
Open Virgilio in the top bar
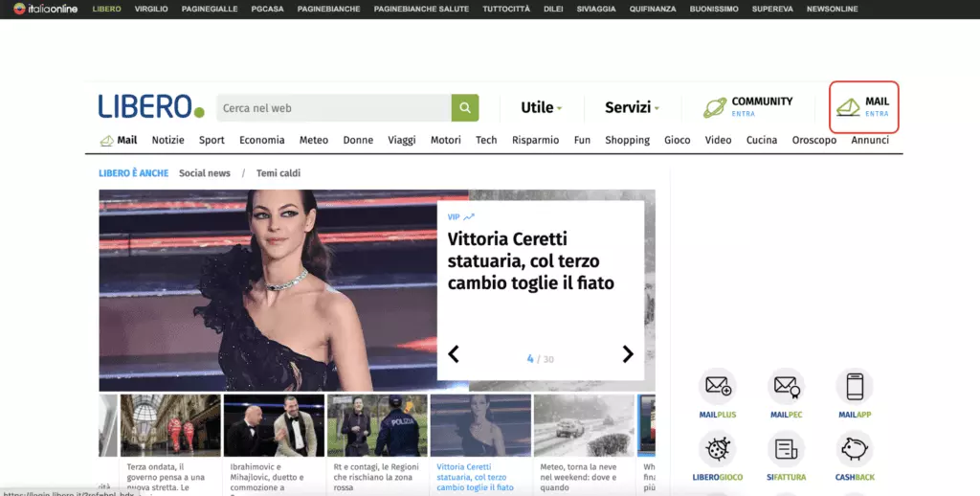tap(151, 9)
